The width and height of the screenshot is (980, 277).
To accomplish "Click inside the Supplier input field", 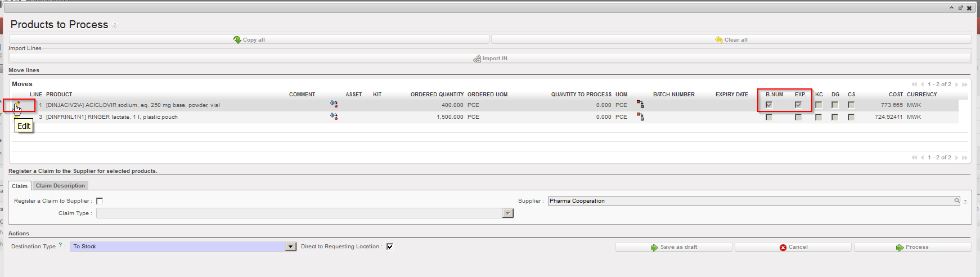I will [x=748, y=201].
